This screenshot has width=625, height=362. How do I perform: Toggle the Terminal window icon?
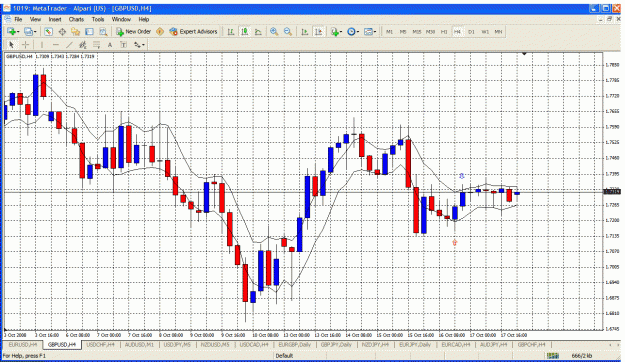pos(89,31)
